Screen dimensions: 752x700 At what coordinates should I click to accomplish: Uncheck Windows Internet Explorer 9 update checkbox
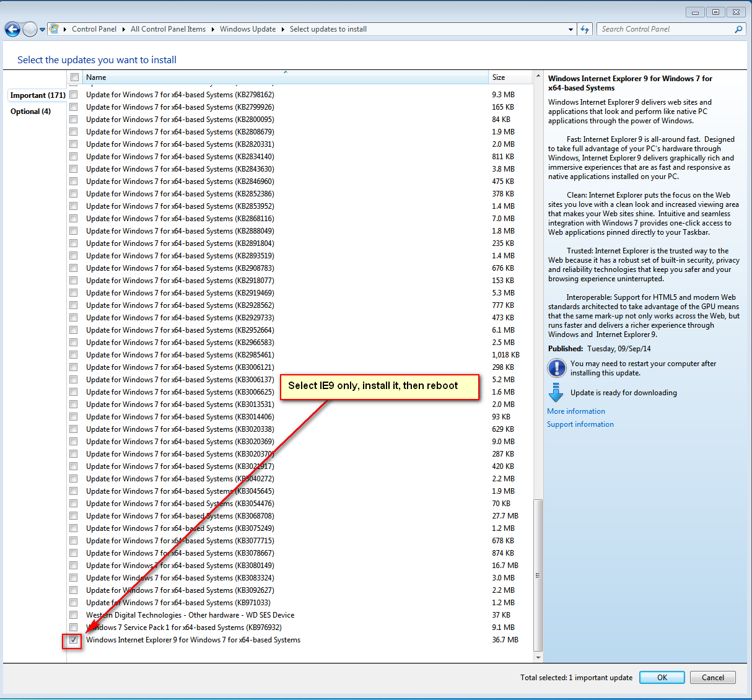(74, 640)
